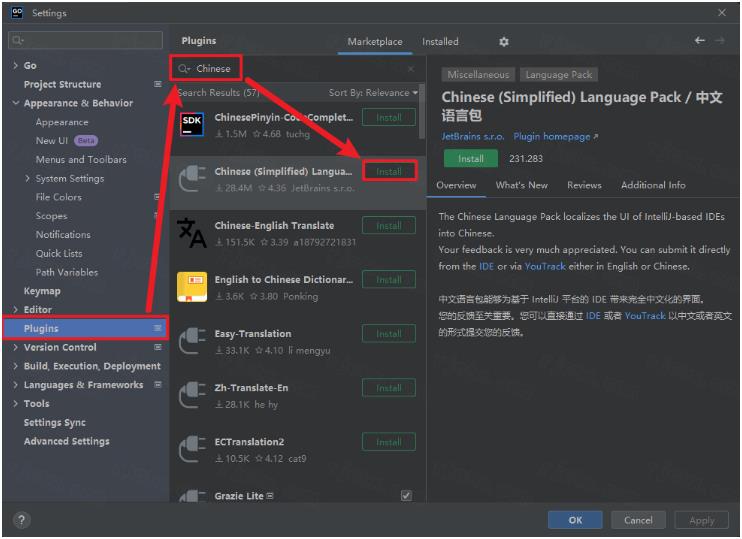Click the plugin search box containing Chinese
The width and height of the screenshot is (742, 539).
coord(296,69)
